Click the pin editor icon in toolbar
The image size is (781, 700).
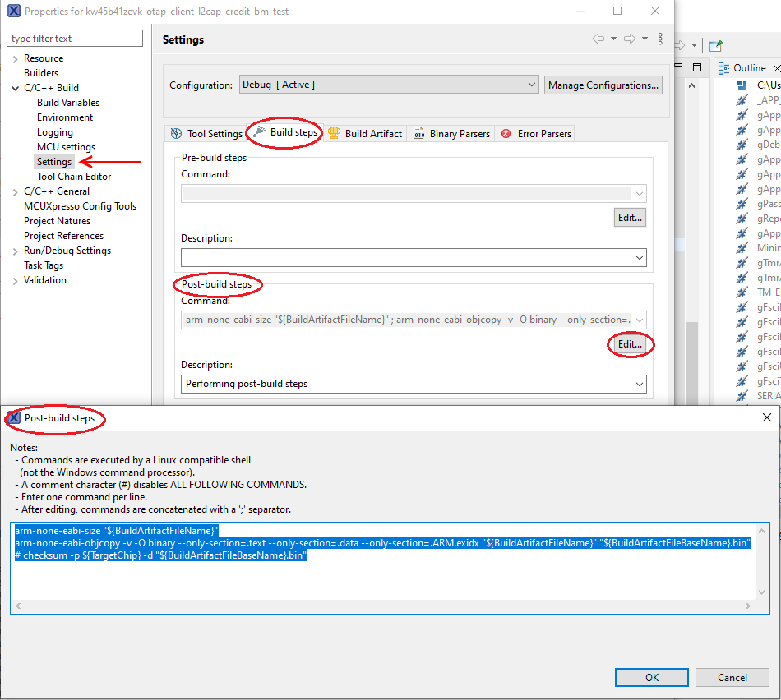click(716, 45)
